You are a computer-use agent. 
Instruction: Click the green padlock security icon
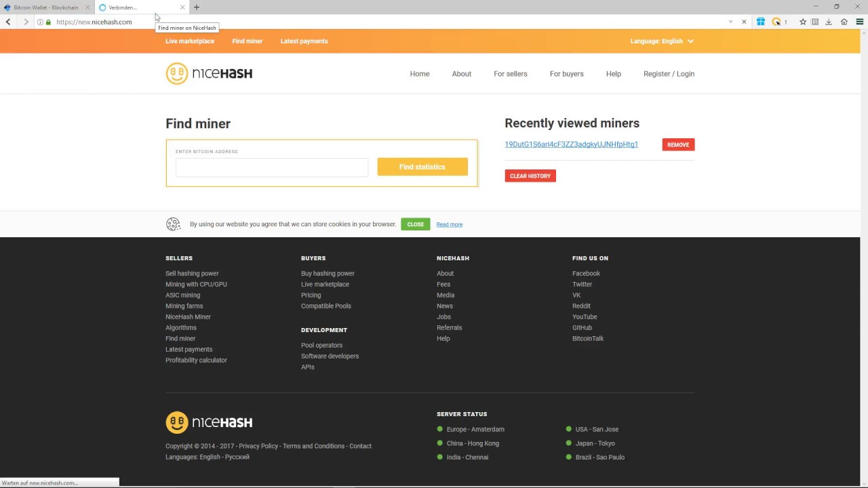(x=48, y=22)
